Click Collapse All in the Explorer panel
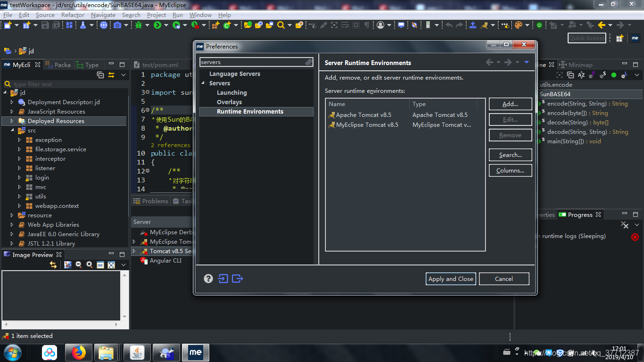 pyautogui.click(x=100, y=75)
